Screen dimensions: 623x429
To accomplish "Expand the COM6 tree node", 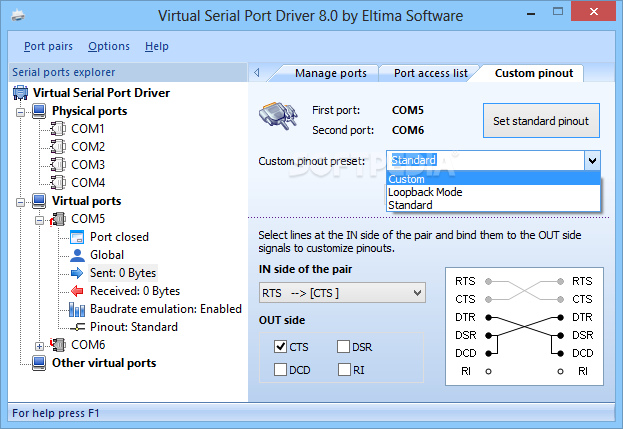I will click(x=39, y=346).
